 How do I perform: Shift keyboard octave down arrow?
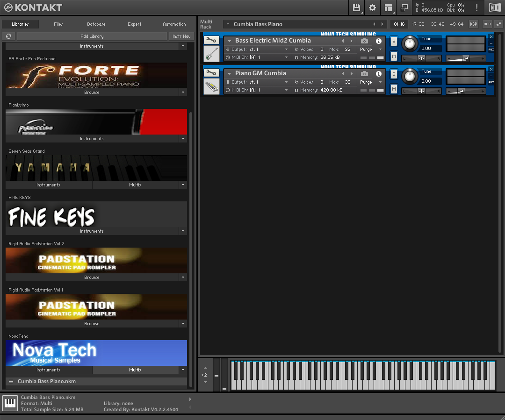pos(205,382)
